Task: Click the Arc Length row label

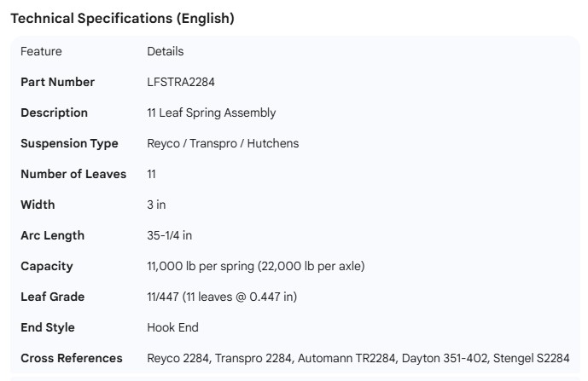Action: point(52,235)
